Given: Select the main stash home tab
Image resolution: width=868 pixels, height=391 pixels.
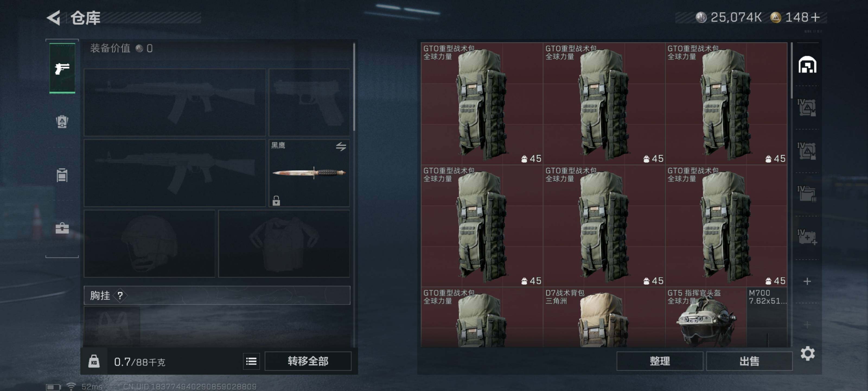Looking at the screenshot, I should coord(807,64).
